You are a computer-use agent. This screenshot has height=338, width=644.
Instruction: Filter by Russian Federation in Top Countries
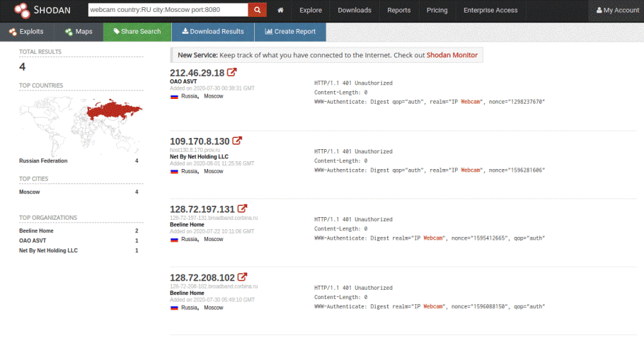pos(43,161)
